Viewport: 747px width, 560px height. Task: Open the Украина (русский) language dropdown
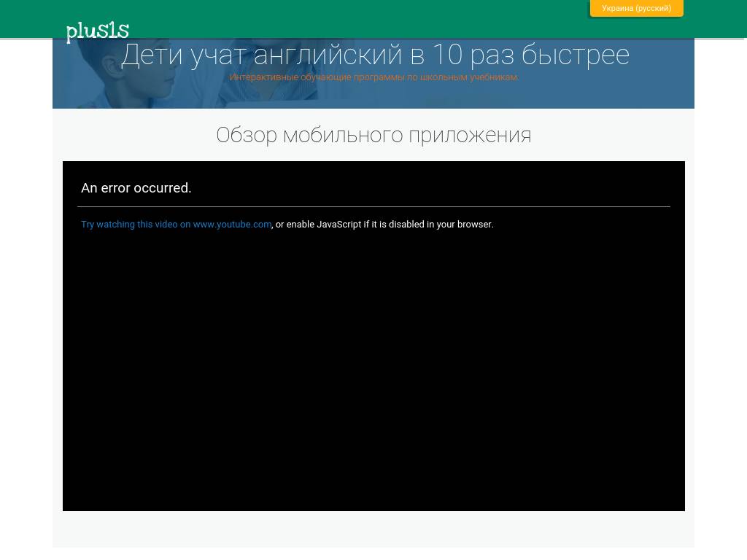coord(636,9)
